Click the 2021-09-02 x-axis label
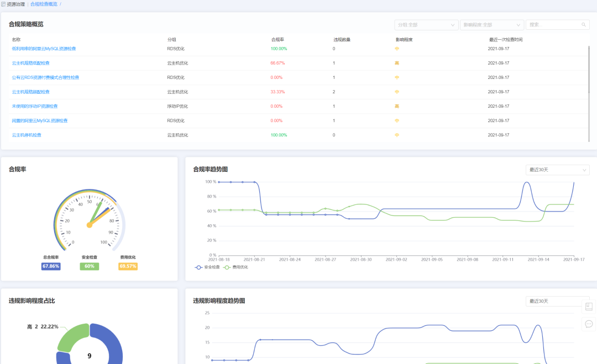Image resolution: width=597 pixels, height=364 pixels. tap(396, 260)
